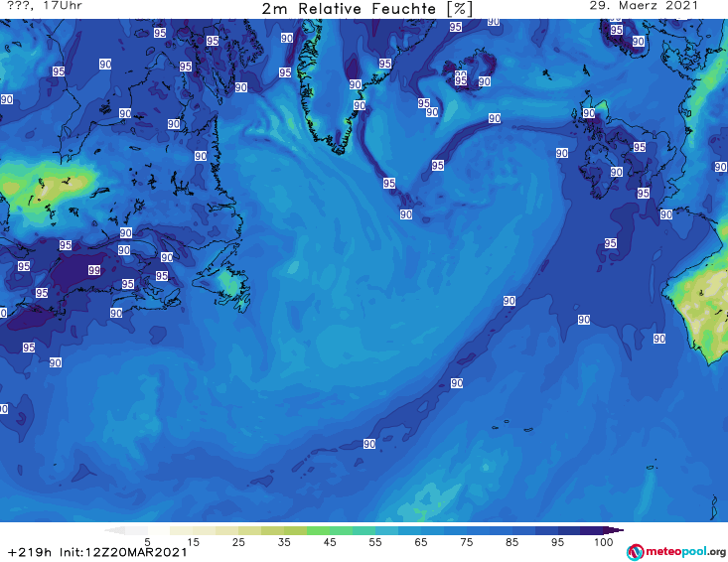This screenshot has height=562, width=728.
Task: Click the date "29. Maerz 2021"
Action: pos(644,6)
